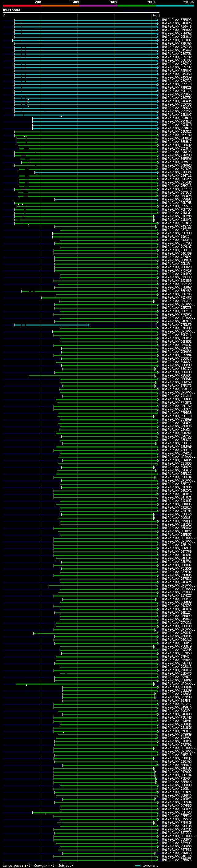The height and width of the screenshot is (868, 197).
Task: Select the UniRef100_Q8L807 label
Action: [176, 115]
